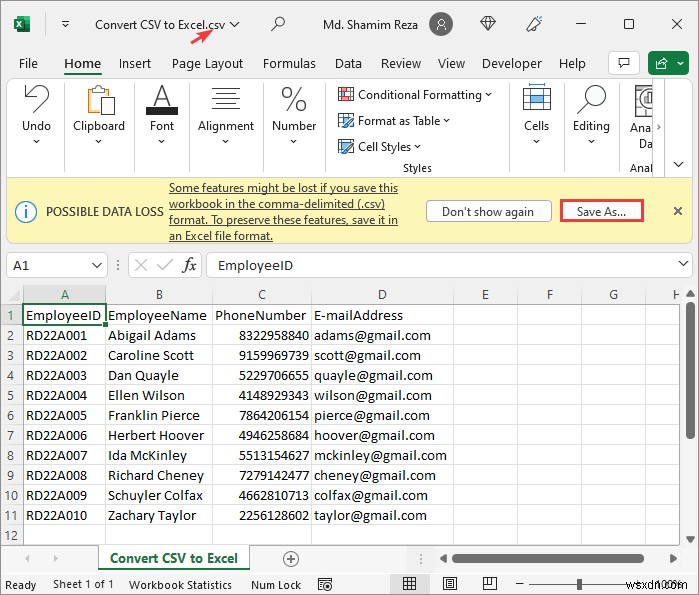The height and width of the screenshot is (595, 699).
Task: Switch to Page Break Preview icon
Action: click(x=489, y=583)
